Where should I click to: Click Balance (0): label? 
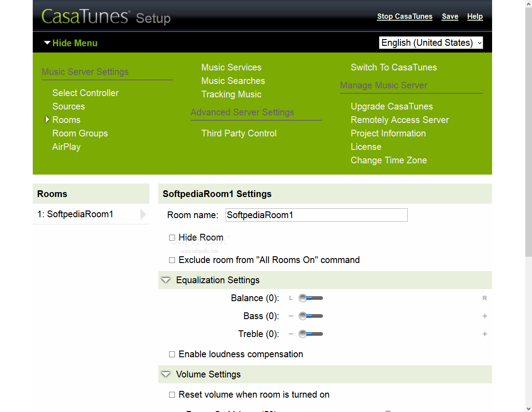pyautogui.click(x=255, y=298)
